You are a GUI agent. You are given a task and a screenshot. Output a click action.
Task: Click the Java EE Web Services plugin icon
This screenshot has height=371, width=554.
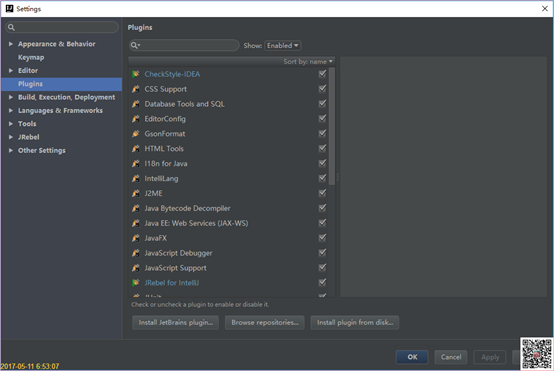click(136, 223)
